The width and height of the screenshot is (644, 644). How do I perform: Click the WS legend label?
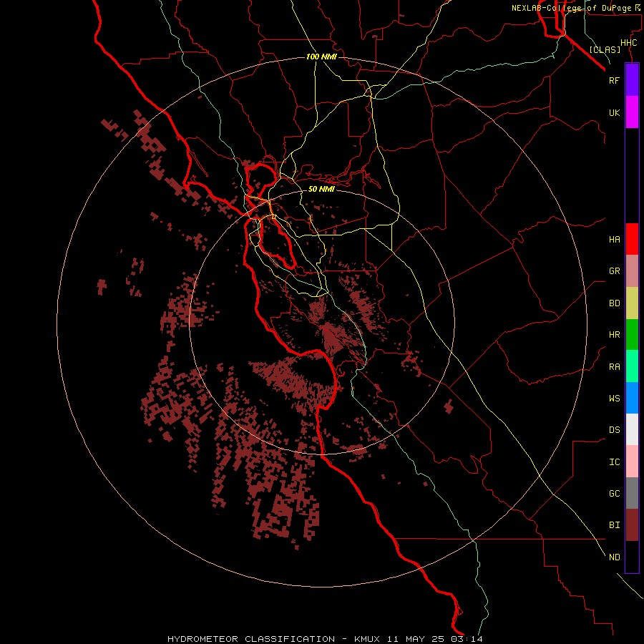[614, 398]
